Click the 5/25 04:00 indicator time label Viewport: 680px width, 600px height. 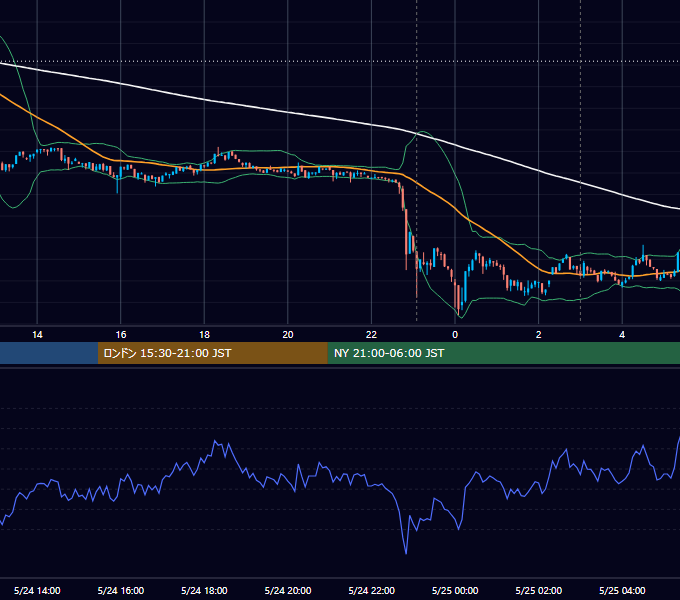click(x=622, y=590)
